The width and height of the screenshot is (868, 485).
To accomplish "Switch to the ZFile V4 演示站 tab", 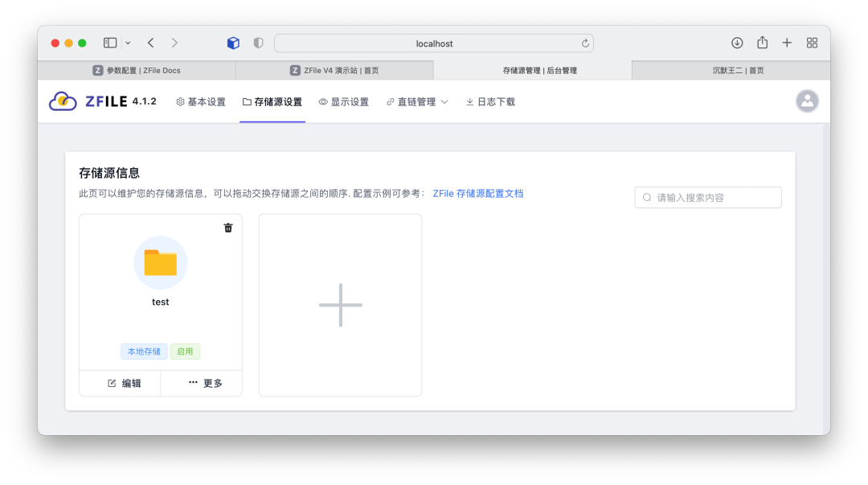I will pos(334,71).
